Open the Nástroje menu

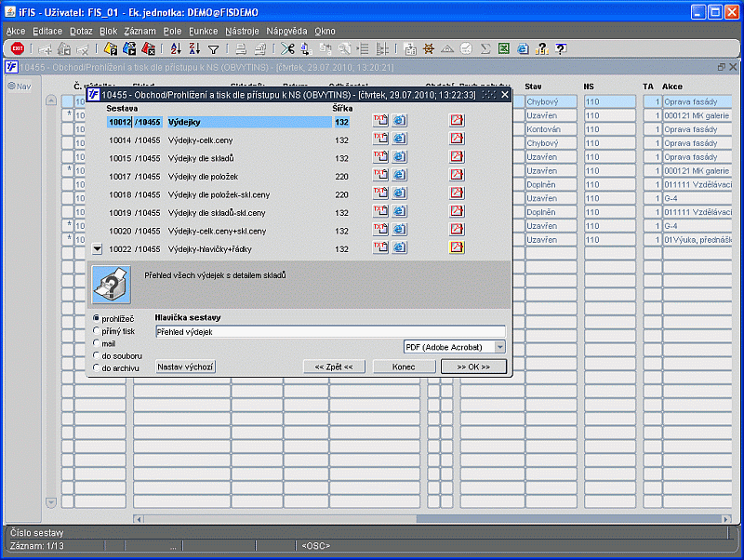point(242,32)
